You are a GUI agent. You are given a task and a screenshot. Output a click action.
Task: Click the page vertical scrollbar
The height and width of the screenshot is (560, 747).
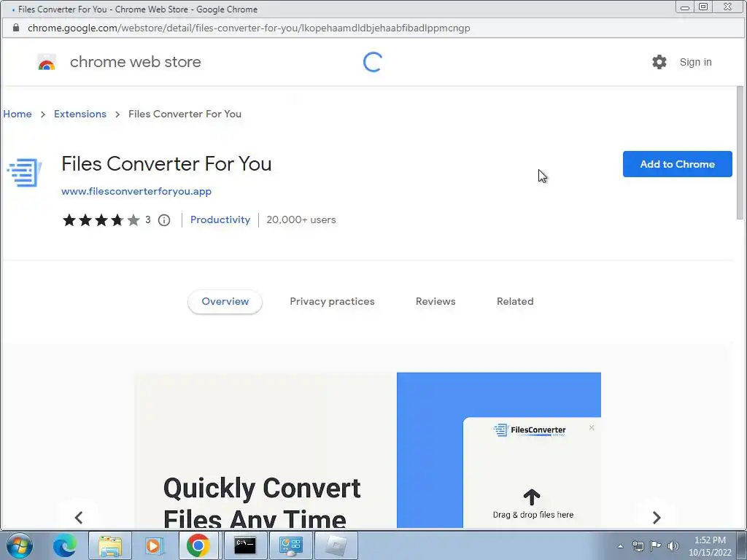coord(740,152)
